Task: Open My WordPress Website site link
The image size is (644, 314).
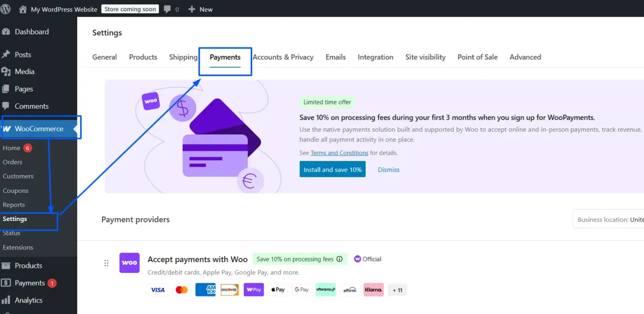Action: [x=64, y=9]
